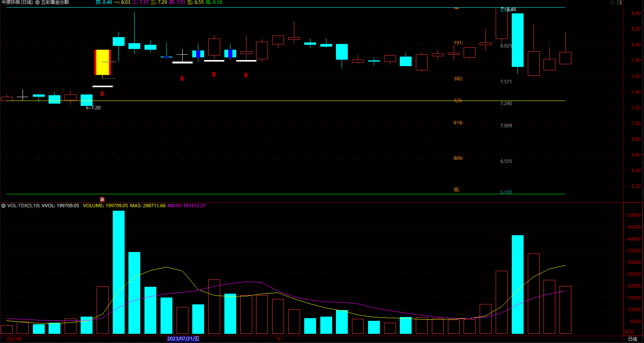This screenshot has width=644, height=343.
Task: Click the 二: 7.57 level in the header
Action: [x=140, y=2]
